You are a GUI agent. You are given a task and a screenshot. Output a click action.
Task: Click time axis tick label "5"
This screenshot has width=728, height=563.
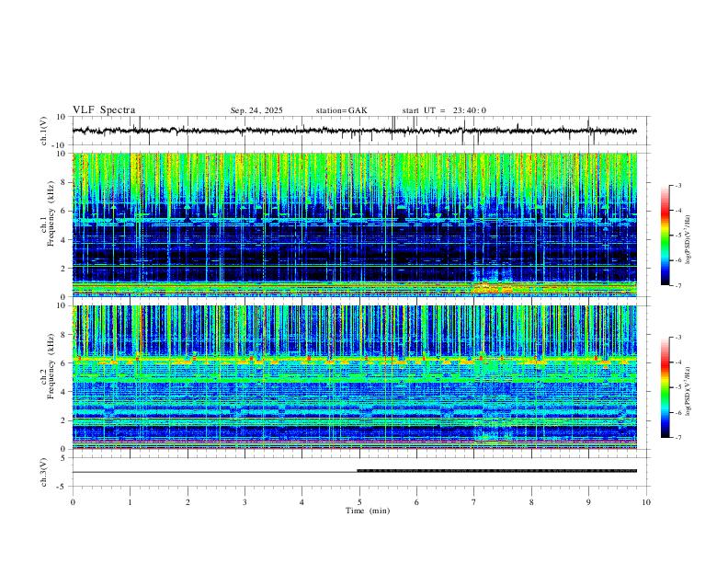point(359,502)
